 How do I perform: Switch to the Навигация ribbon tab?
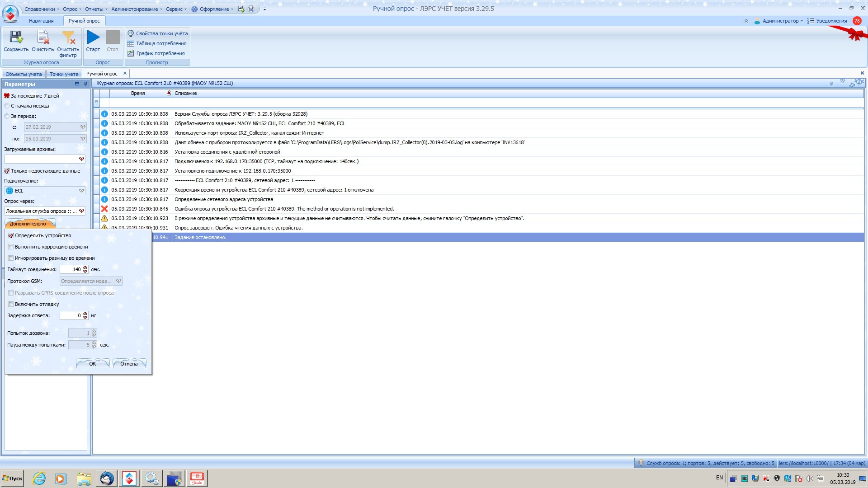pos(41,21)
